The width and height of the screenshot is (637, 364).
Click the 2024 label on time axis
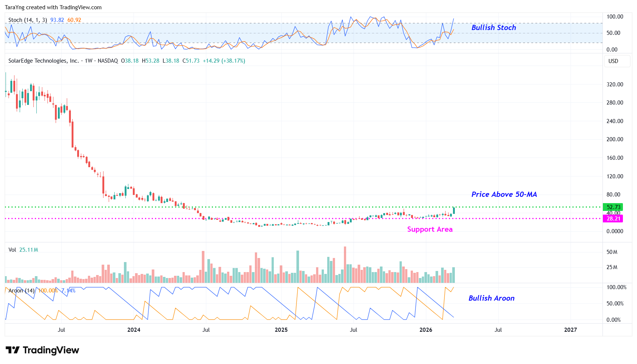click(134, 330)
